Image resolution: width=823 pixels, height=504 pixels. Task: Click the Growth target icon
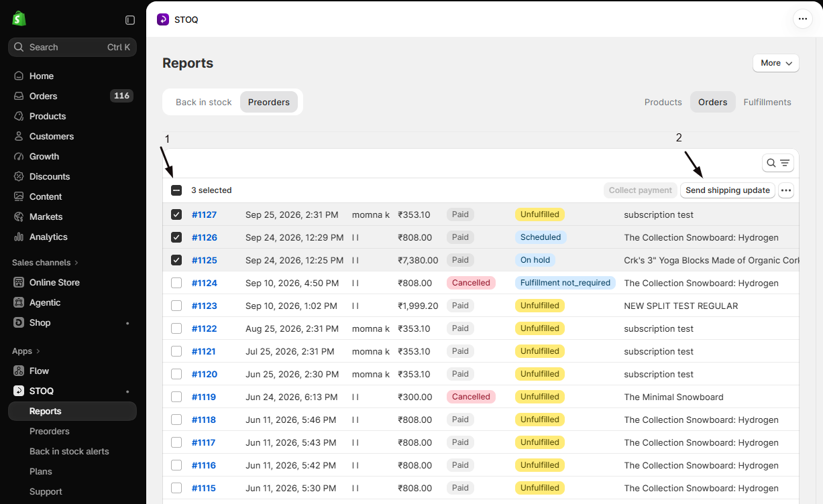pyautogui.click(x=19, y=156)
